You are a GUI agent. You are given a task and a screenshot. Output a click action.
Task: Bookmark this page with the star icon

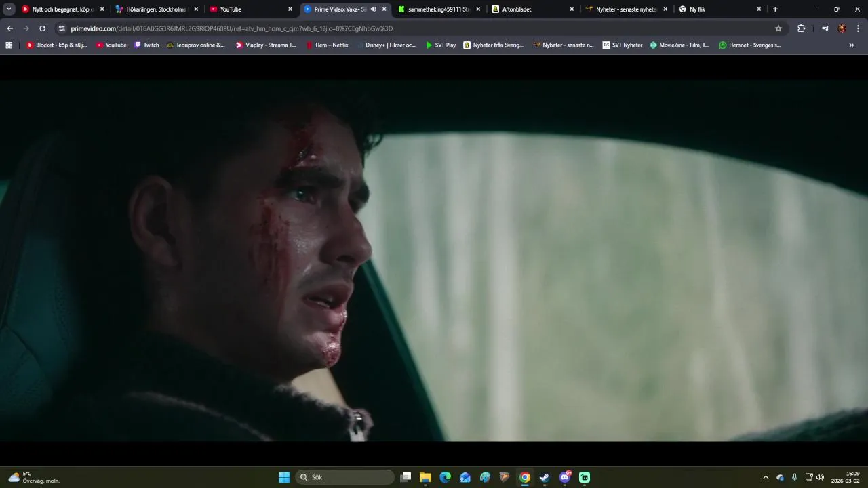pyautogui.click(x=778, y=28)
